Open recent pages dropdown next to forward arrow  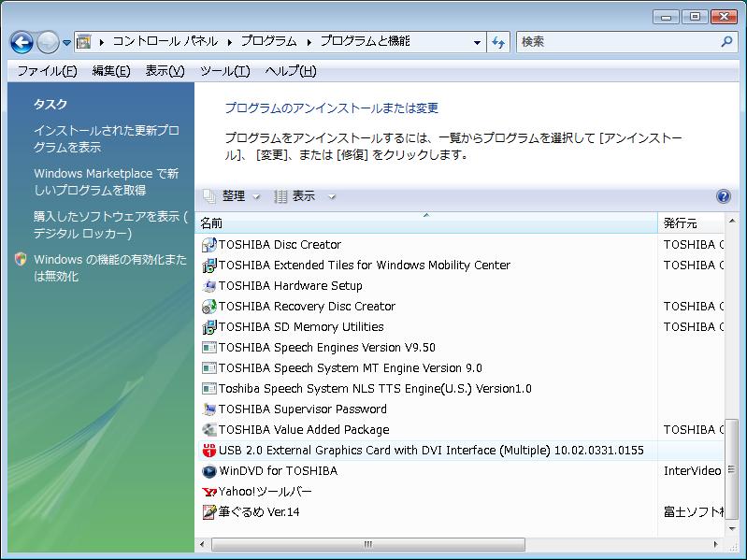point(66,43)
